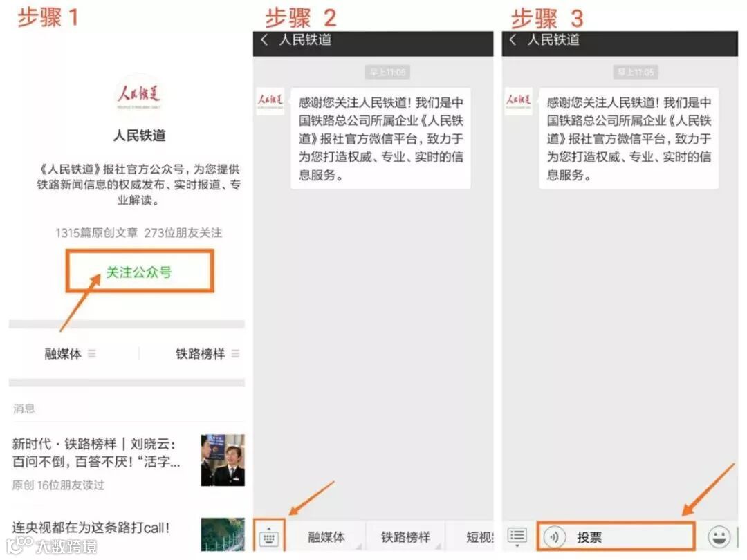
Task: Tap timestamp in step 2 chat
Action: tap(388, 72)
